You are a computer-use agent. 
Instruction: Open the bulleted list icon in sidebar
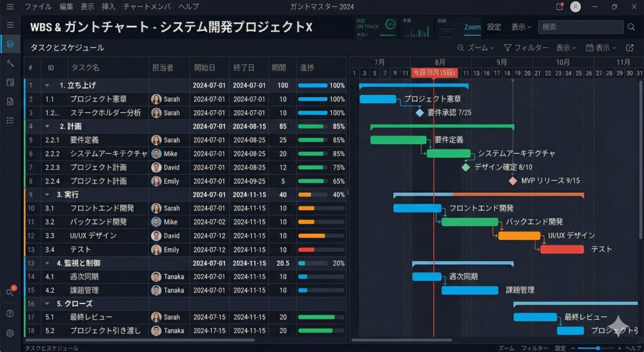click(x=10, y=120)
